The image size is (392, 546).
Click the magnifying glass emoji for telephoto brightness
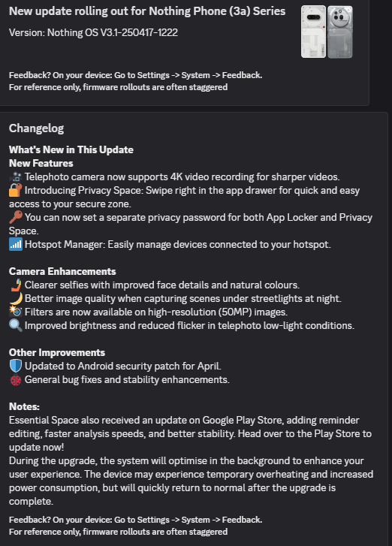[16, 326]
